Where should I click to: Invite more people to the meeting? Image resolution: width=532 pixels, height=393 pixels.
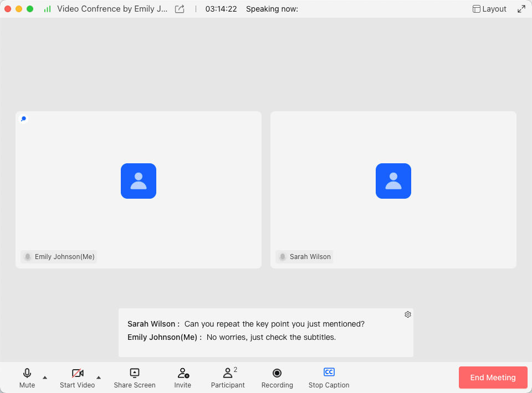(x=182, y=377)
